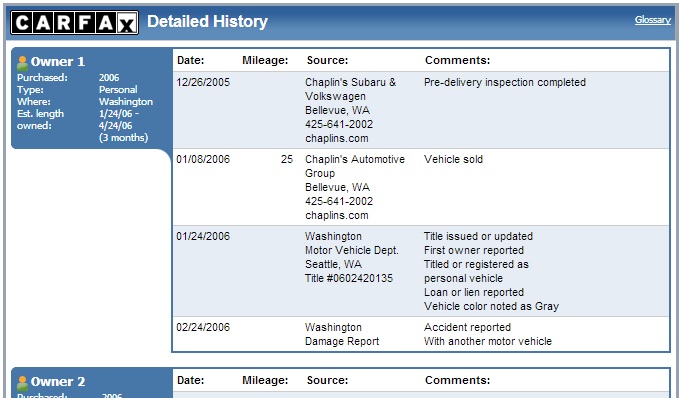
Task: Click the Mileage column header for Owner 1
Action: point(265,60)
